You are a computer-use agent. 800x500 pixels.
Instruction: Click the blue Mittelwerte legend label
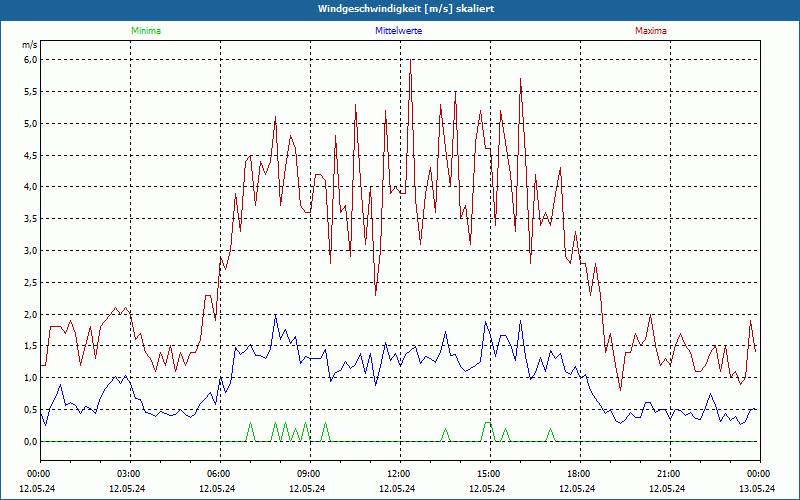click(398, 31)
